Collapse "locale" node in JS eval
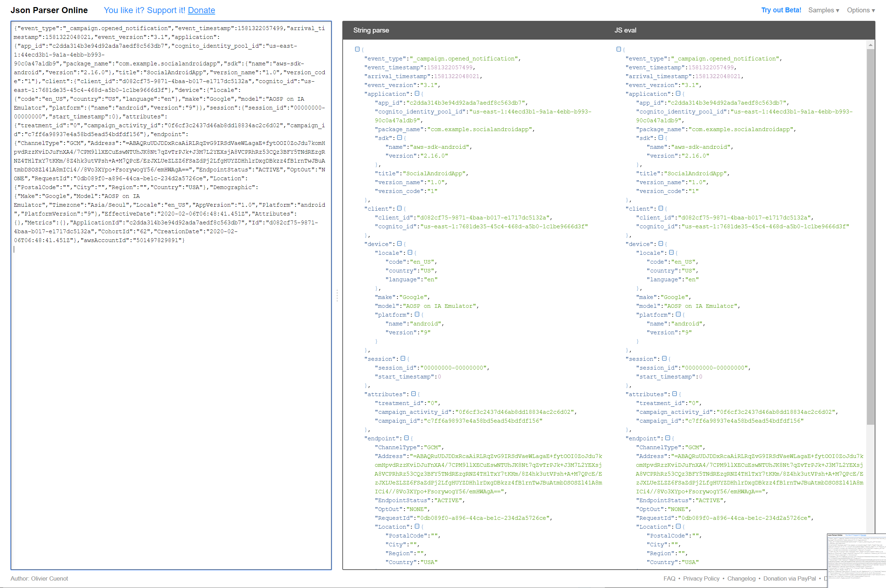886x588 pixels. pyautogui.click(x=671, y=252)
